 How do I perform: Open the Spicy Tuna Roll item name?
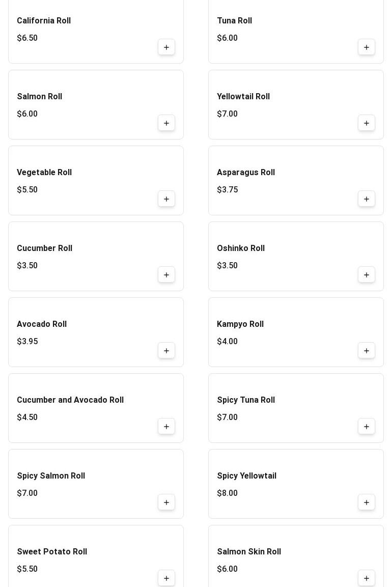pos(246,400)
